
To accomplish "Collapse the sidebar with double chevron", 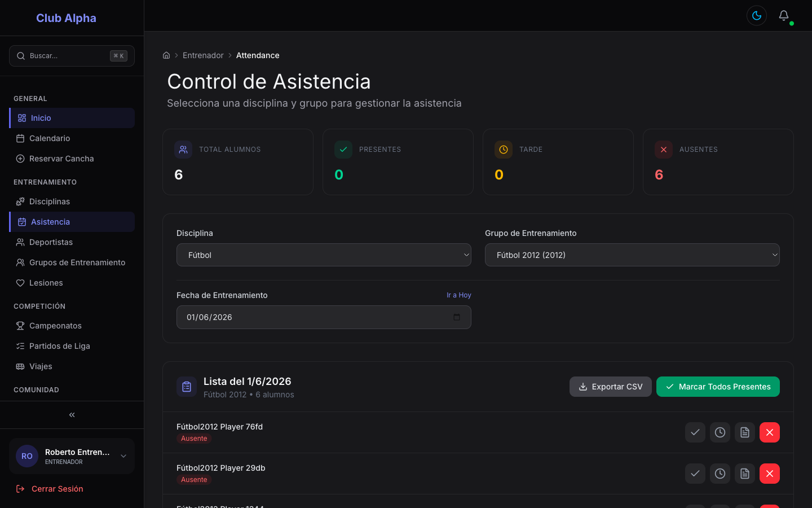I will point(72,415).
